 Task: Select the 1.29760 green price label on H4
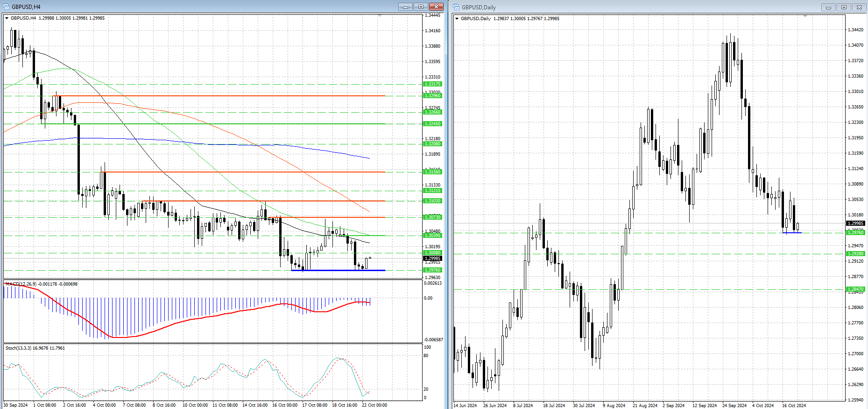pos(432,270)
